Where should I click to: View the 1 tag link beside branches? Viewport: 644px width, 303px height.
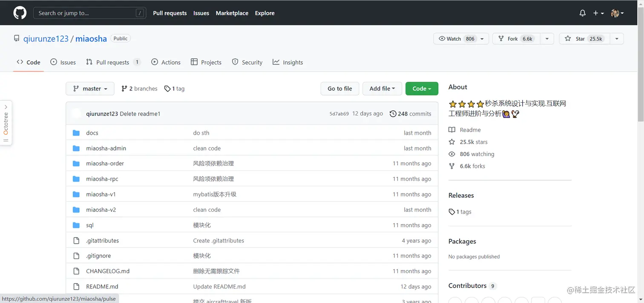174,89
